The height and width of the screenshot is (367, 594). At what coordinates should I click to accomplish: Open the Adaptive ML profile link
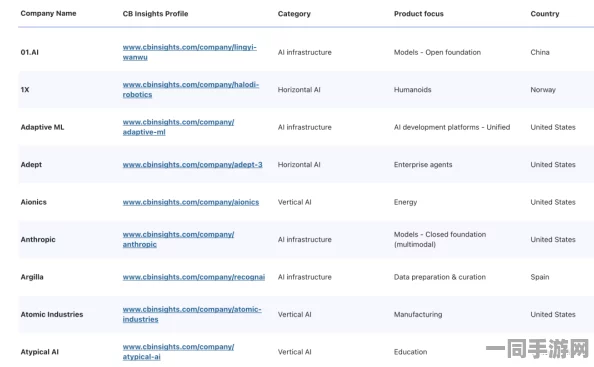(178, 127)
